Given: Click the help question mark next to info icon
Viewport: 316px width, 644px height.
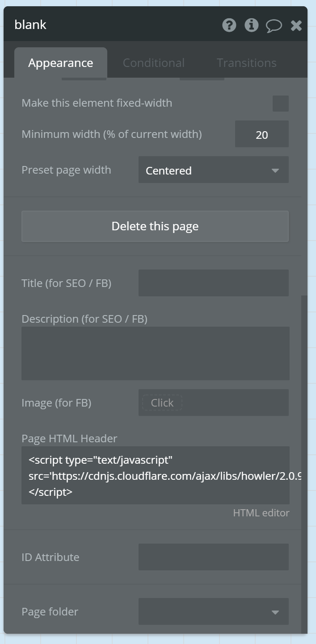Looking at the screenshot, I should [229, 25].
